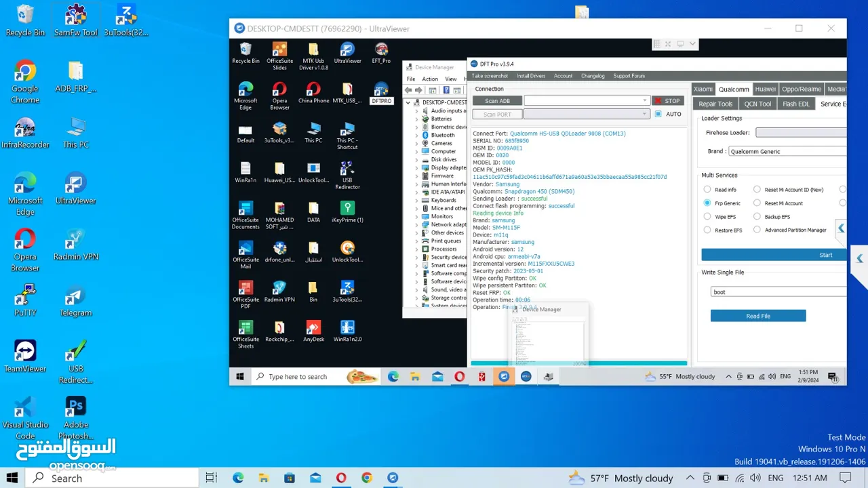The height and width of the screenshot is (488, 868).
Task: Open the remote Windows Start button
Action: click(239, 376)
